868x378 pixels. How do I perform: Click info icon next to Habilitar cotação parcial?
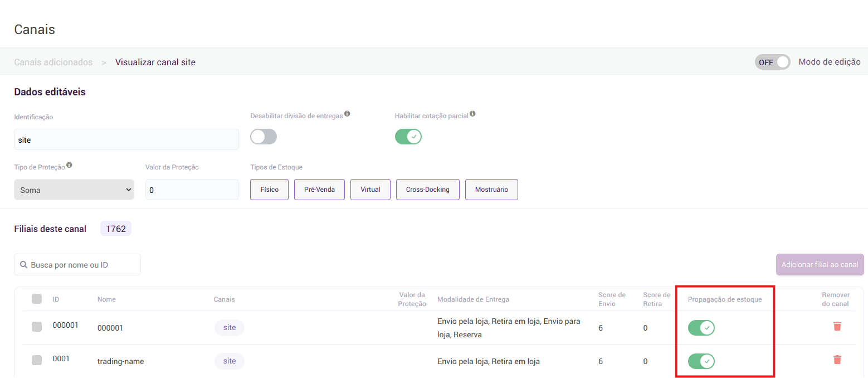pyautogui.click(x=472, y=114)
